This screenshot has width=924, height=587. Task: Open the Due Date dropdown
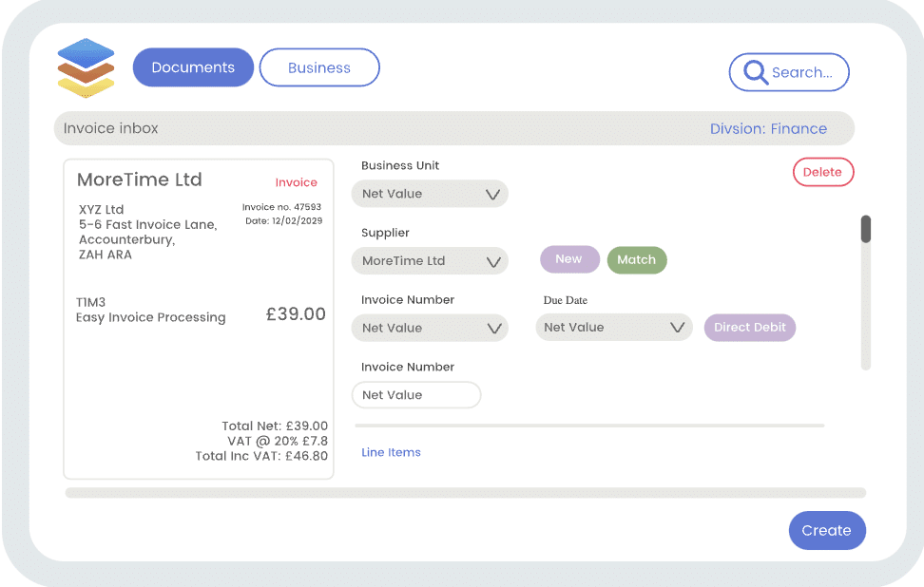[x=614, y=328]
